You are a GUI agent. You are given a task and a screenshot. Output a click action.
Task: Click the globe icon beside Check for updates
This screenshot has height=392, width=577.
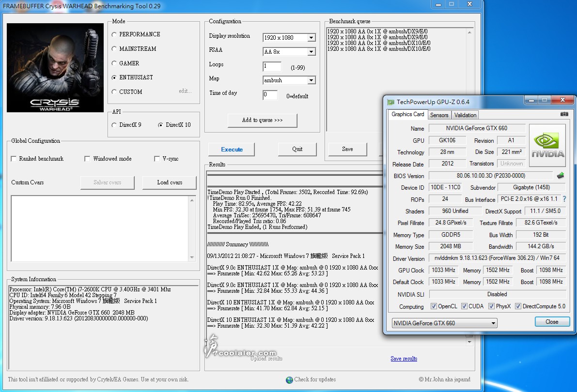click(289, 380)
